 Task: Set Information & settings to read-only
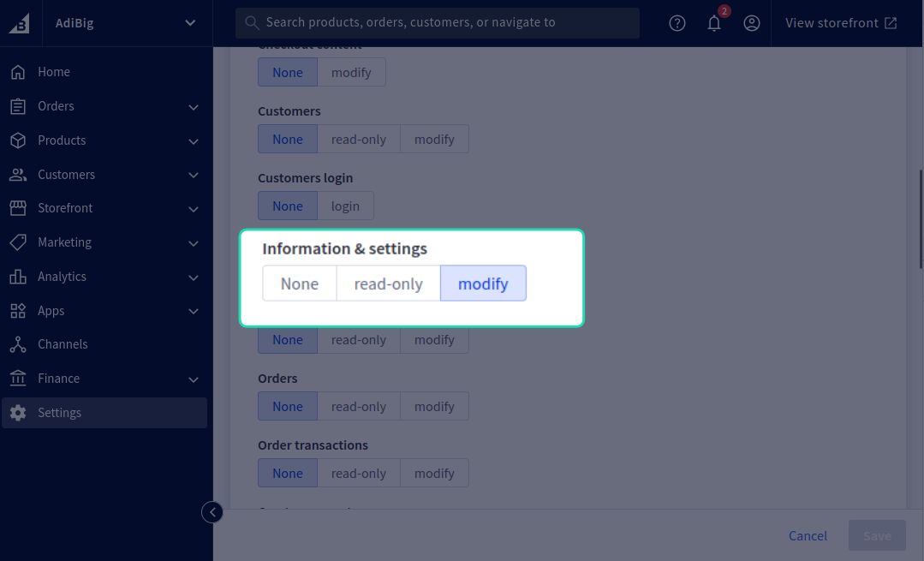(388, 283)
